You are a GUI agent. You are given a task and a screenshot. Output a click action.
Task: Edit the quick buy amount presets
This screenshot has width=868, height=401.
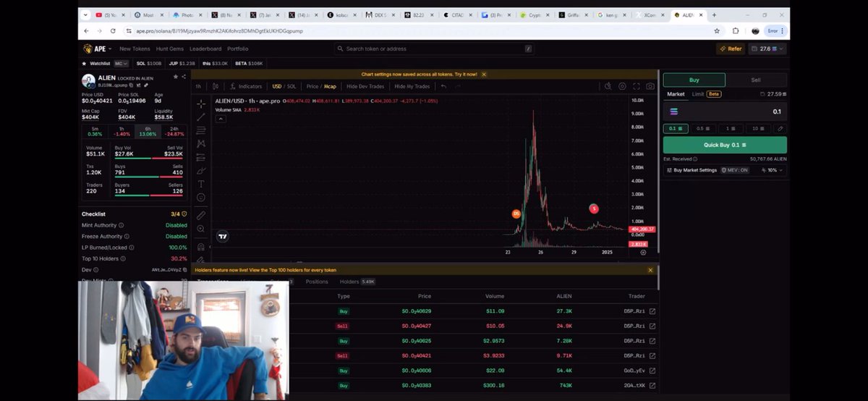pos(780,128)
